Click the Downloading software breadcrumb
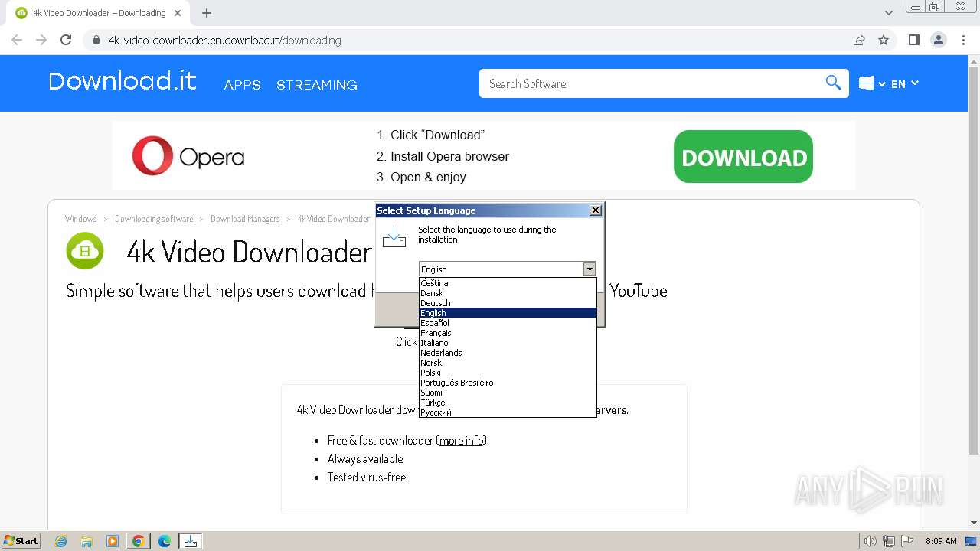Image resolution: width=980 pixels, height=551 pixels. [154, 219]
